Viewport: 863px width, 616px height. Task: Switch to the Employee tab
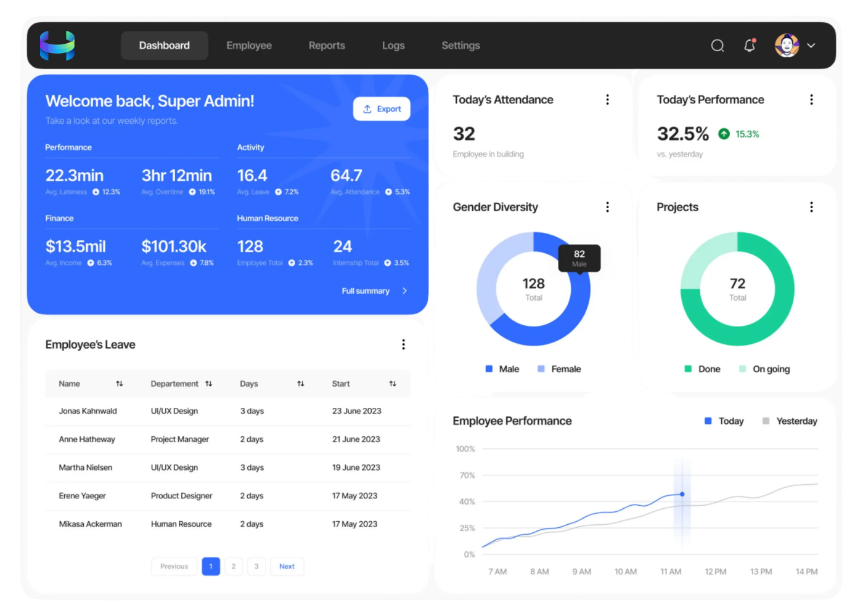249,46
